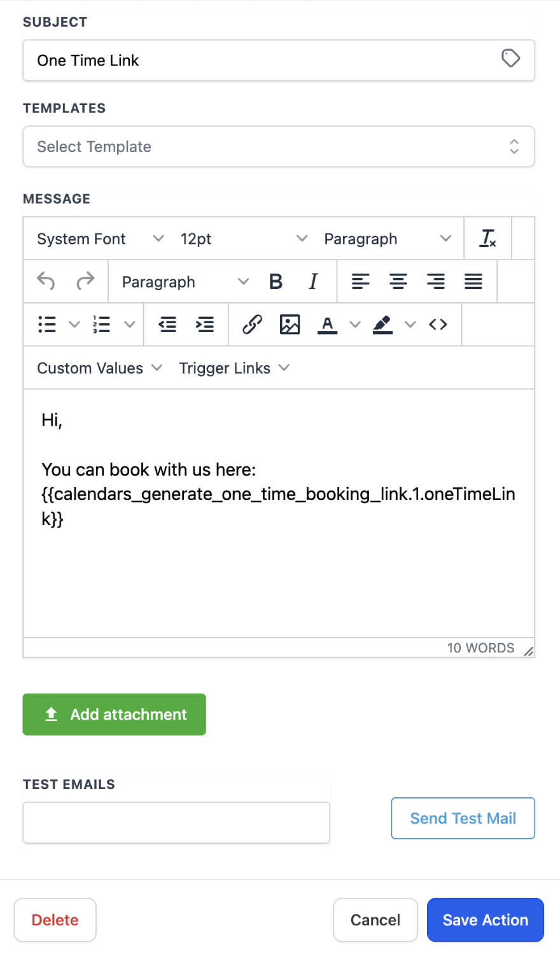This screenshot has height=957, width=560.
Task: Open the source code view icon
Action: (438, 325)
